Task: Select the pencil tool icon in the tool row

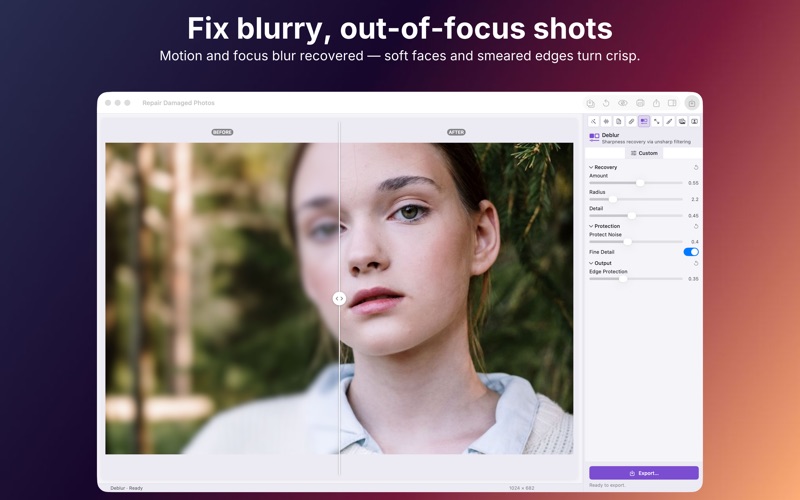Action: pyautogui.click(x=669, y=121)
